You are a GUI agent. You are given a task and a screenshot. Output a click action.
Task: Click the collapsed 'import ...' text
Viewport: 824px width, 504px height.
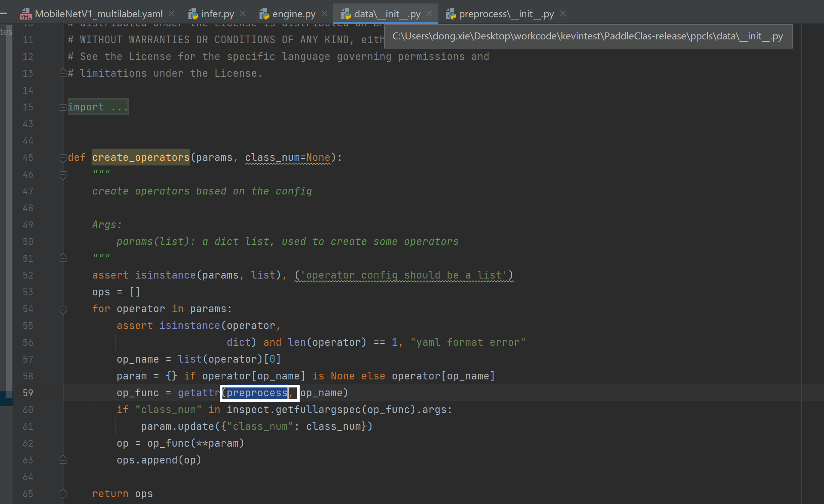(98, 107)
